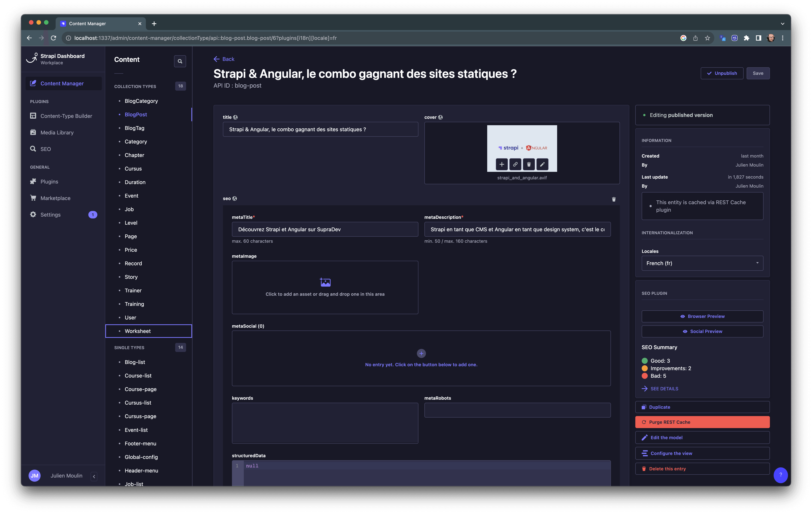This screenshot has width=812, height=514.
Task: Bookmark this page with the star icon
Action: pos(707,38)
